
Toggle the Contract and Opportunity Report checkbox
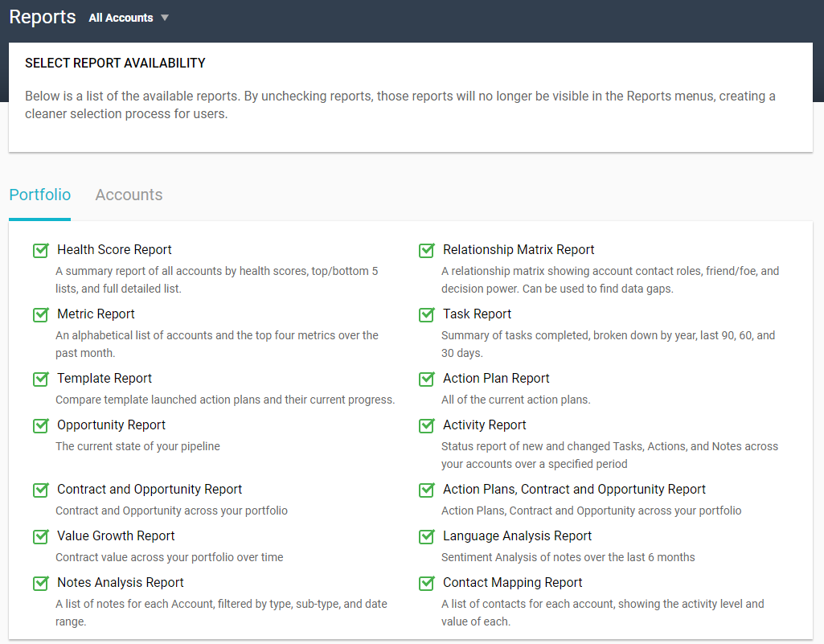[40, 490]
